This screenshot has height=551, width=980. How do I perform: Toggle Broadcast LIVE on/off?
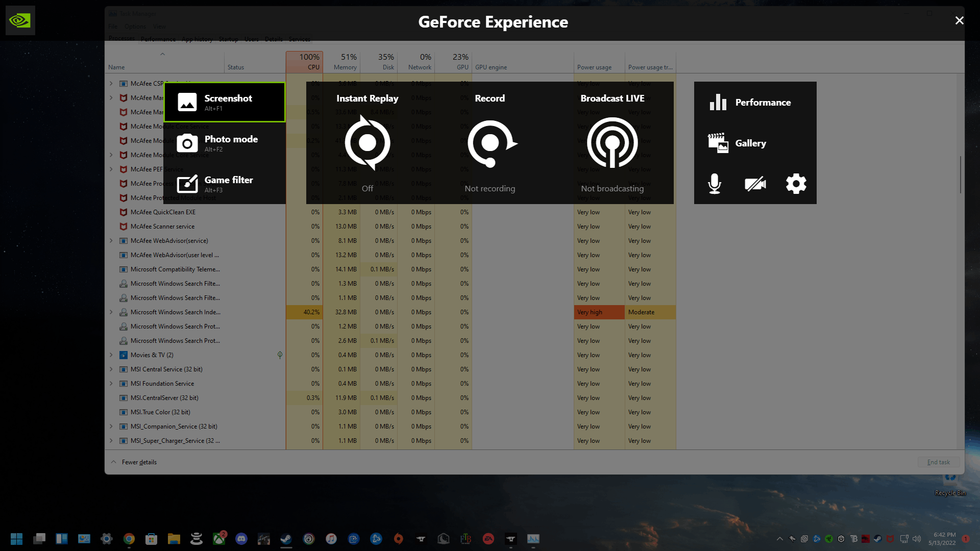[x=612, y=143]
